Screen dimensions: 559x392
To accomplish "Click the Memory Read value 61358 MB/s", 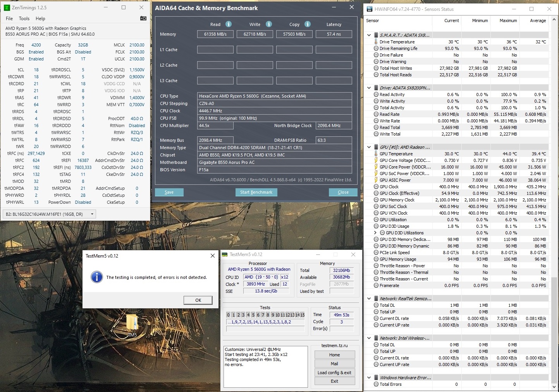I will [x=215, y=34].
